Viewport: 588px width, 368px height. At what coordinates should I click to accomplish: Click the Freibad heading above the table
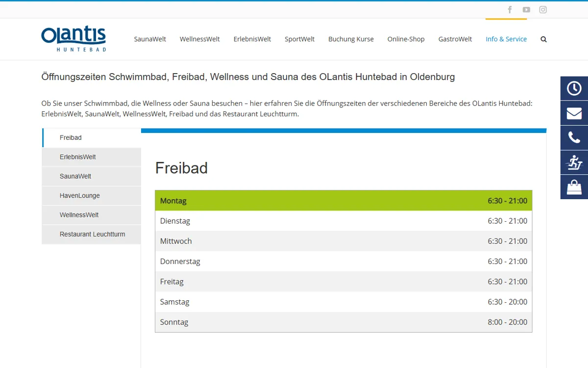181,168
